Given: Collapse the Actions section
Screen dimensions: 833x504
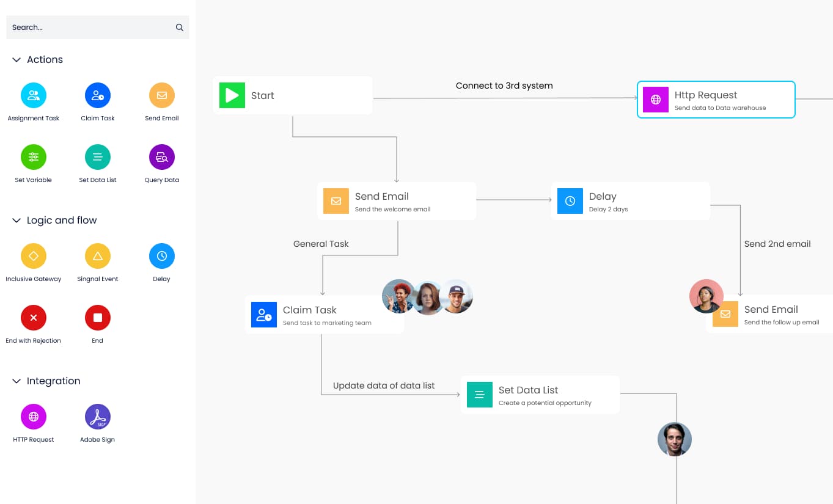Looking at the screenshot, I should tap(17, 60).
